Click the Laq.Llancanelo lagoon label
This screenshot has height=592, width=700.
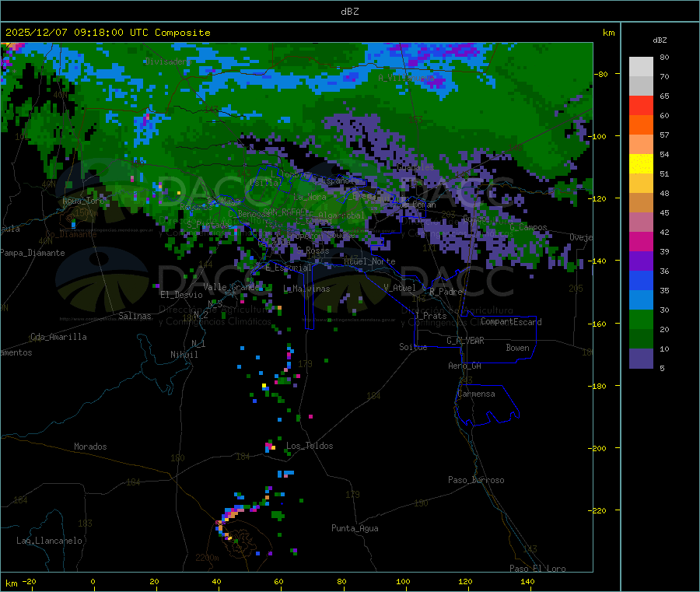(49, 541)
